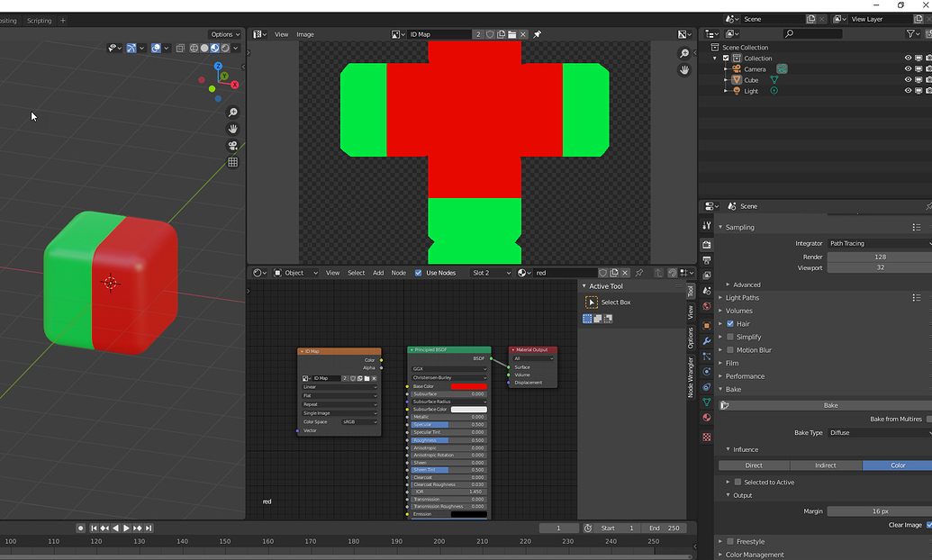Click the camera view icon in the 3D viewport

click(232, 146)
